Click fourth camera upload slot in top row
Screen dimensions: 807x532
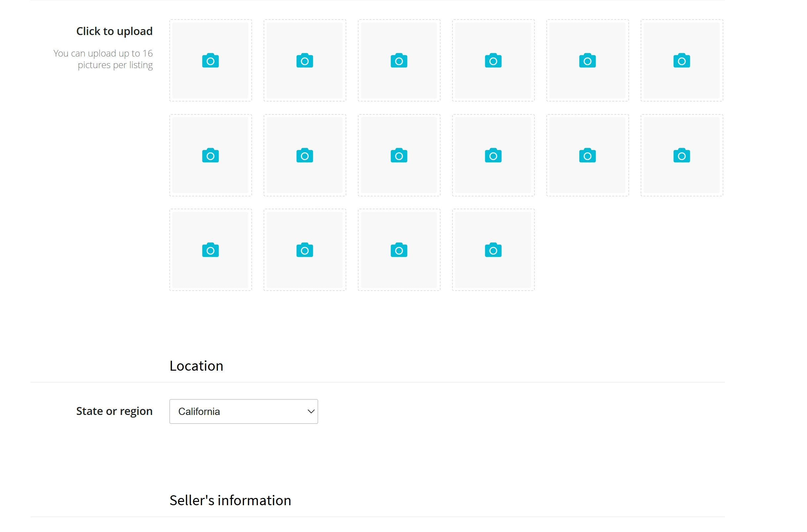493,61
